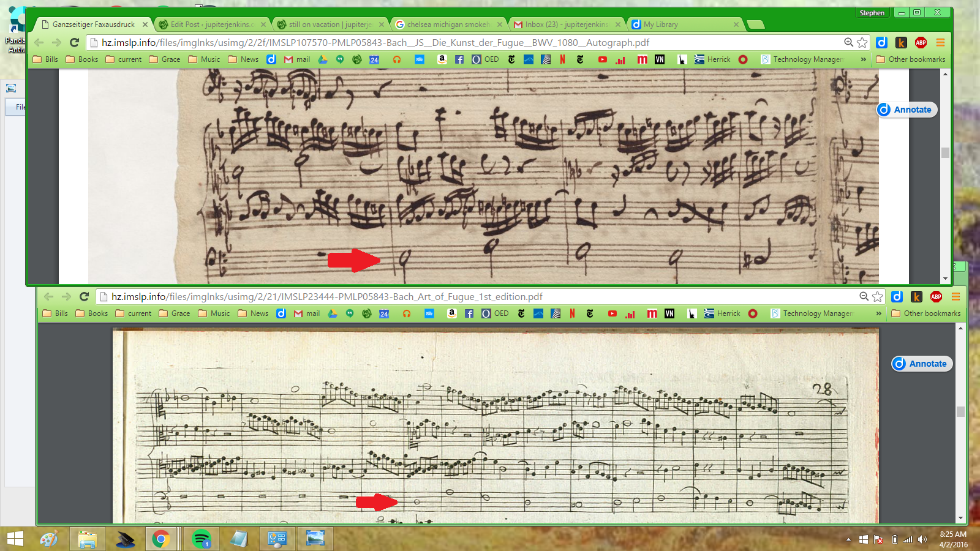Click Annotate button on the 1st edition PDF
The width and height of the screenshot is (980, 551).
coord(922,364)
